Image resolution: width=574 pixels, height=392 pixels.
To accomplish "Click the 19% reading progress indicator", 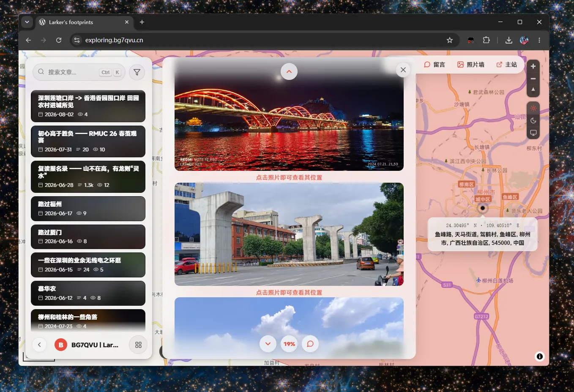I will point(289,344).
